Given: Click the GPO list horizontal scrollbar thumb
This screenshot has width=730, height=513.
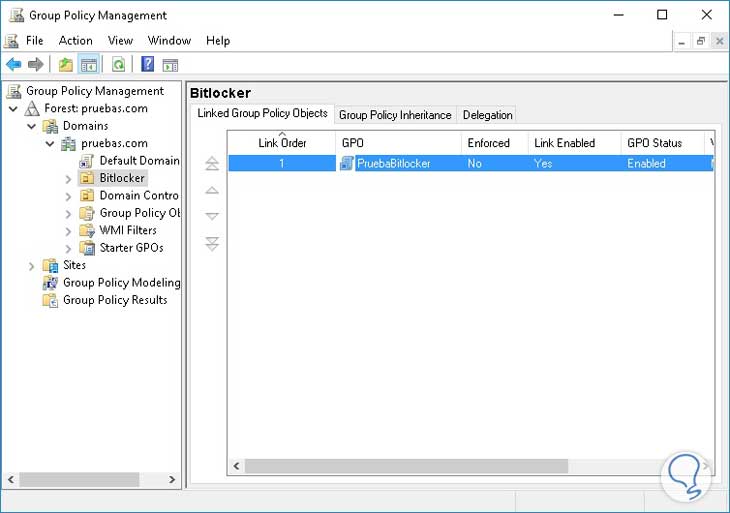Looking at the screenshot, I should coord(406,466).
